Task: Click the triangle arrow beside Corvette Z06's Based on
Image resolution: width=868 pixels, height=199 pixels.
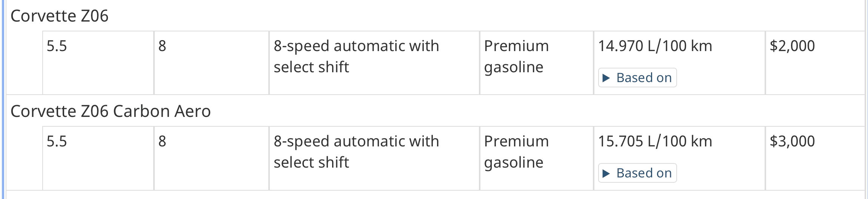Action: tap(606, 78)
